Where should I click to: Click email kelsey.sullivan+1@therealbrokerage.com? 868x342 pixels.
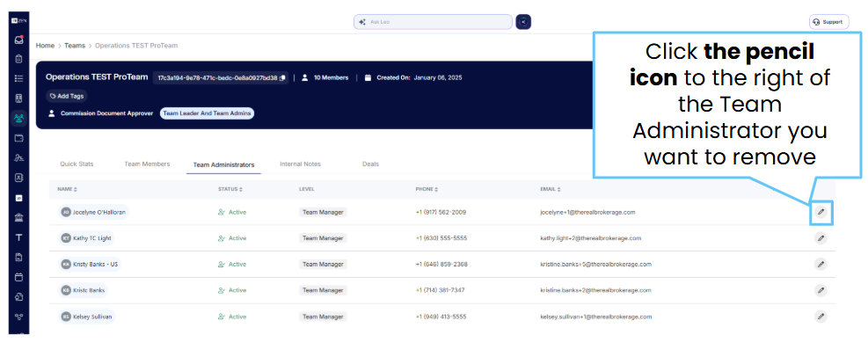pos(595,317)
